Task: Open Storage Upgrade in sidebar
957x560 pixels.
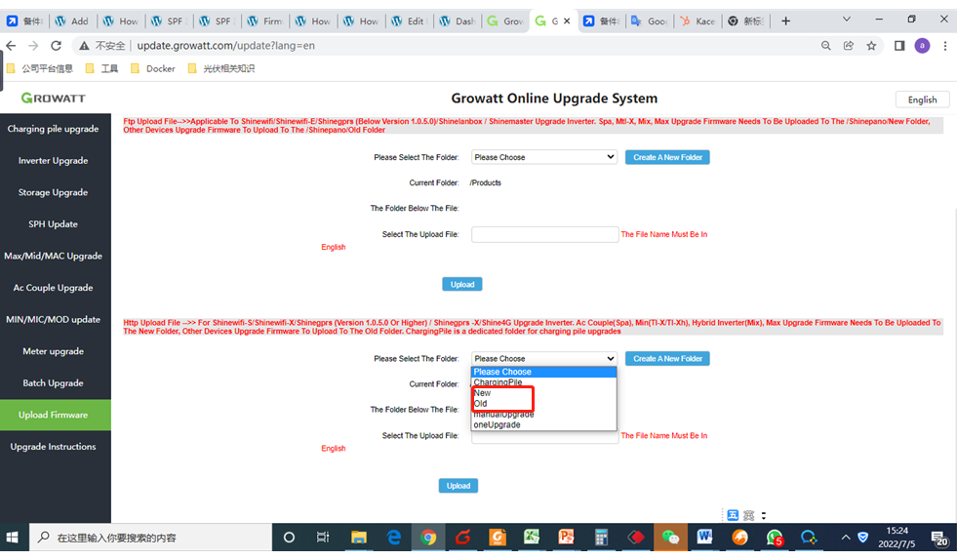Action: point(53,192)
